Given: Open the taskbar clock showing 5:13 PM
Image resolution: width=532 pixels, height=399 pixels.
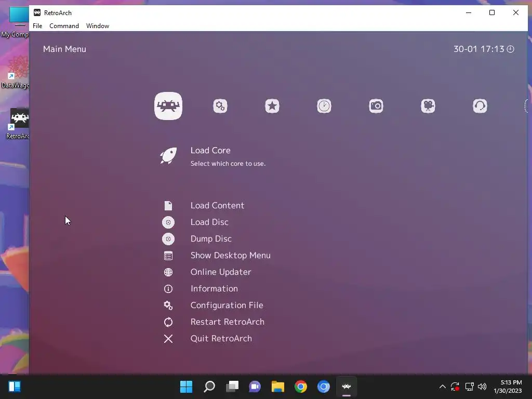Looking at the screenshot, I should pyautogui.click(x=508, y=387).
